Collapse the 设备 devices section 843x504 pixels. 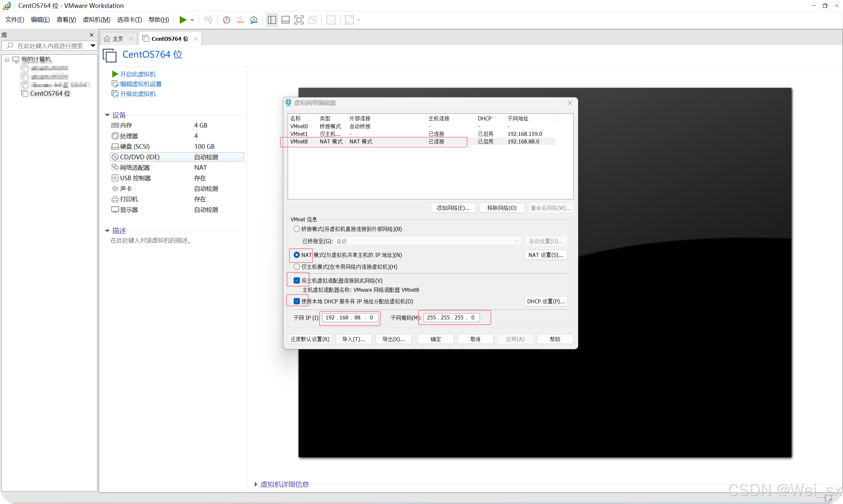[107, 115]
